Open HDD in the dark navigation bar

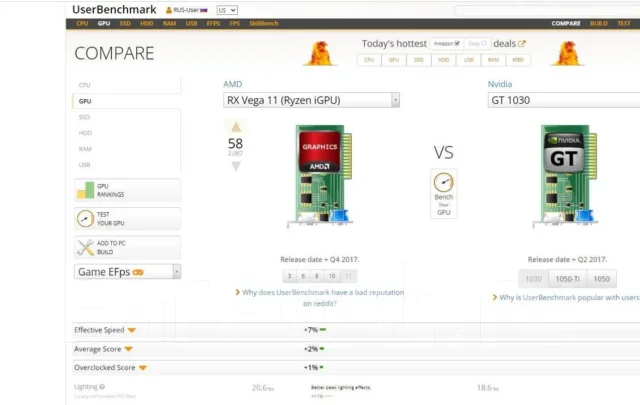pyautogui.click(x=147, y=24)
